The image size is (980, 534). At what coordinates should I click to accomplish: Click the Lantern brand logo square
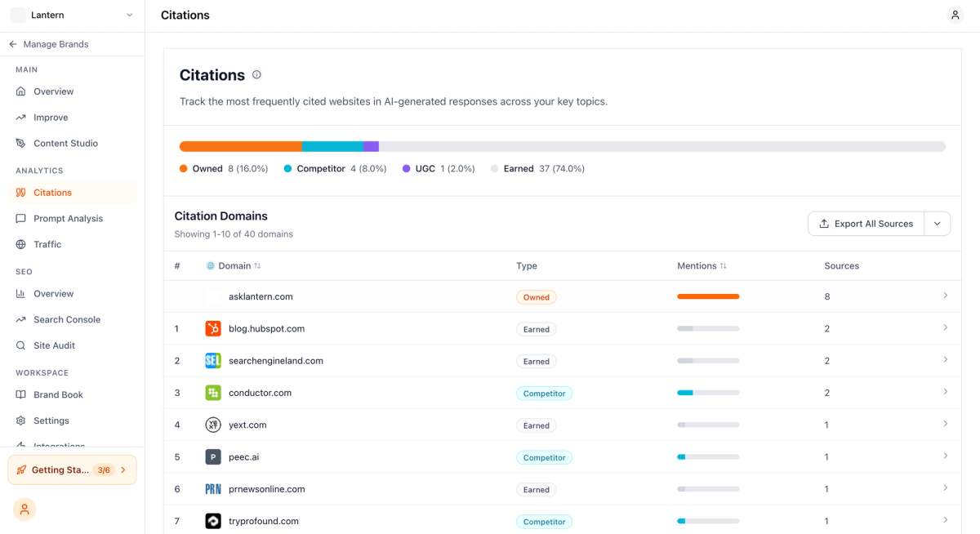point(18,15)
